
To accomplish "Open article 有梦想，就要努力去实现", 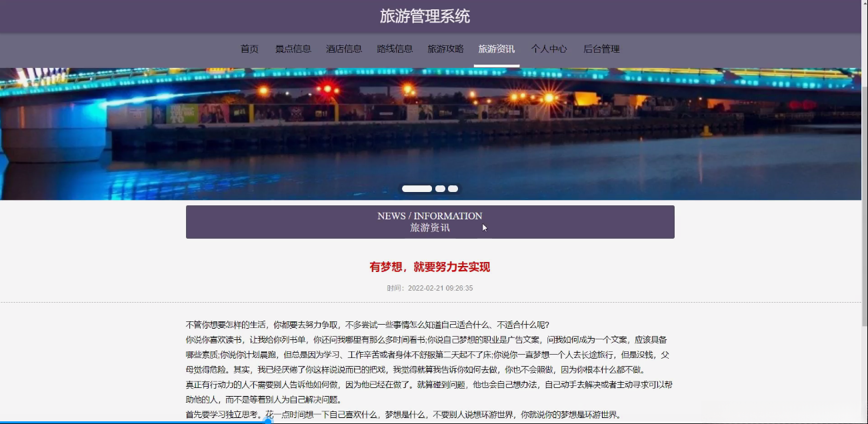I will 430,266.
